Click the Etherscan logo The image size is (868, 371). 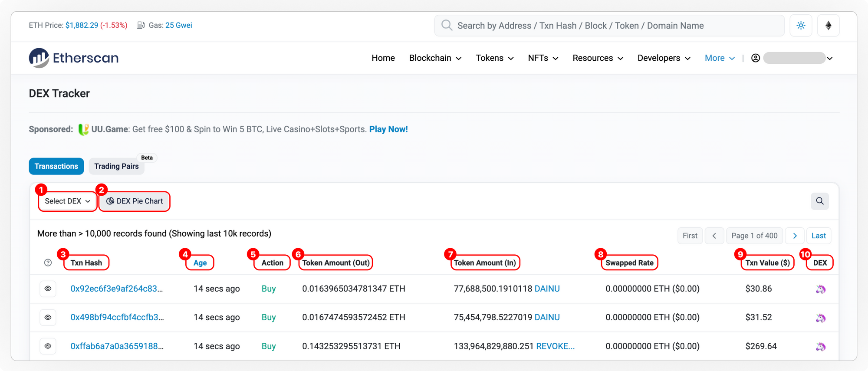click(x=73, y=58)
